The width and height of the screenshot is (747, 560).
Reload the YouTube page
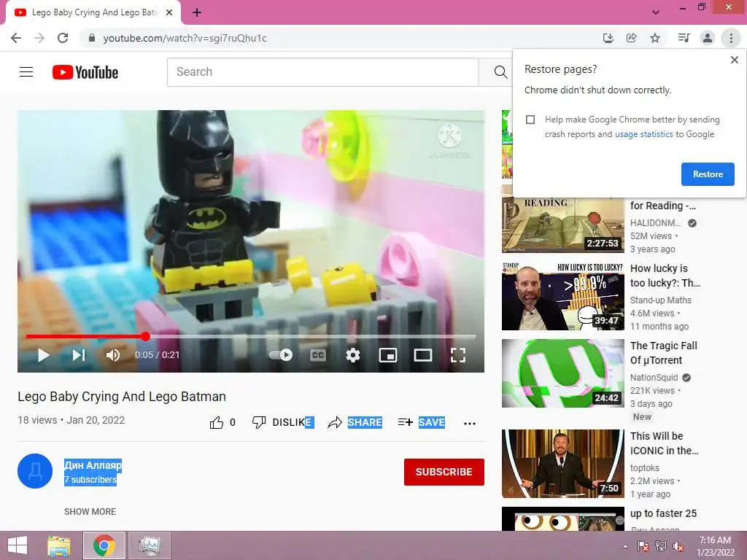click(63, 38)
